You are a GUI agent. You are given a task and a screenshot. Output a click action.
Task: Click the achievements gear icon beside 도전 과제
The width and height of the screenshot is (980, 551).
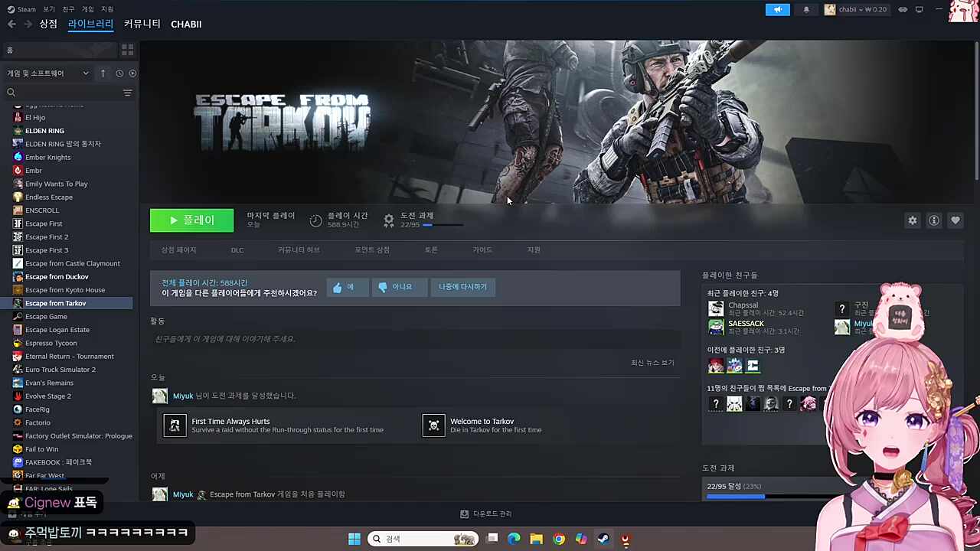(x=389, y=220)
